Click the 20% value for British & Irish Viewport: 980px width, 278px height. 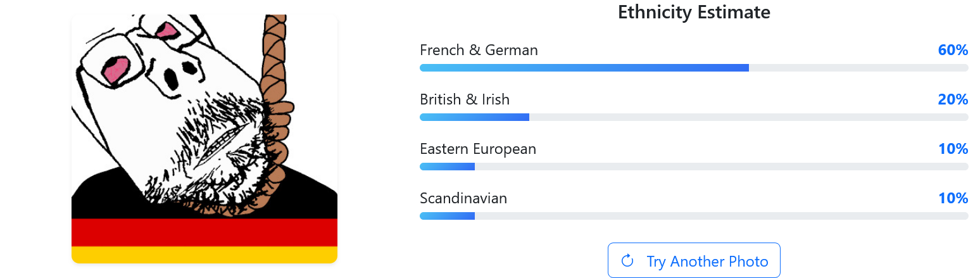[x=953, y=99]
